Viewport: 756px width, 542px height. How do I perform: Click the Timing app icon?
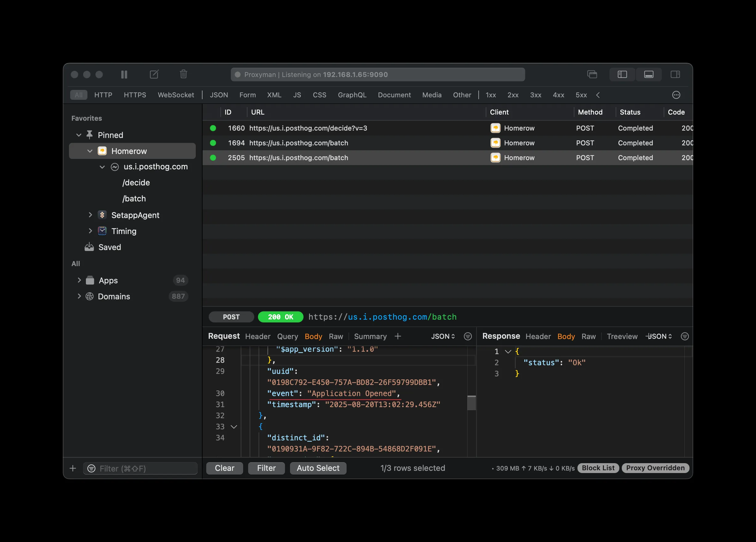click(x=102, y=231)
